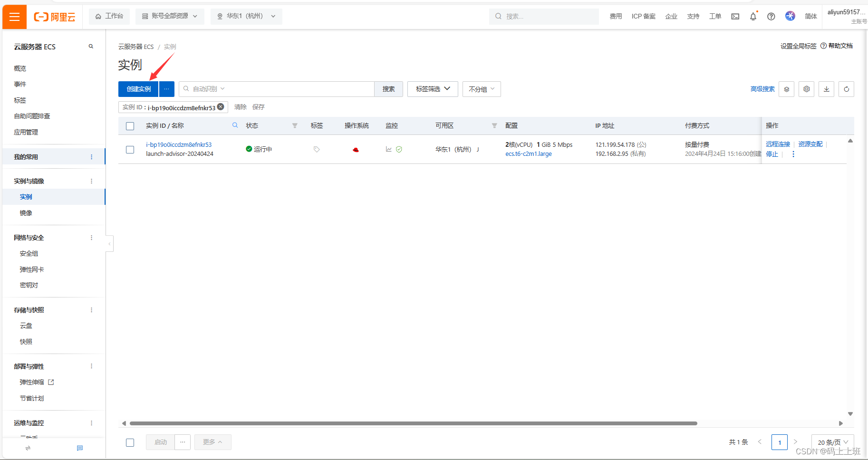Open 镜像 in sidebar

[26, 213]
